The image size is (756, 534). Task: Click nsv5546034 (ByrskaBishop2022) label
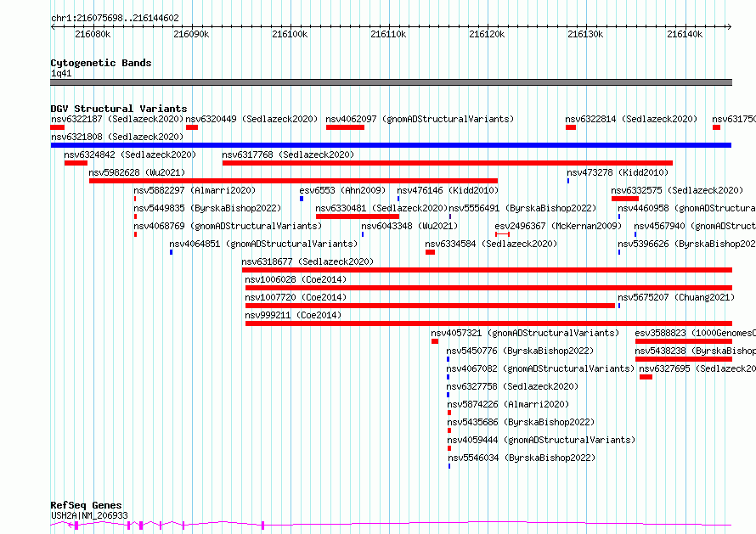tap(522, 458)
